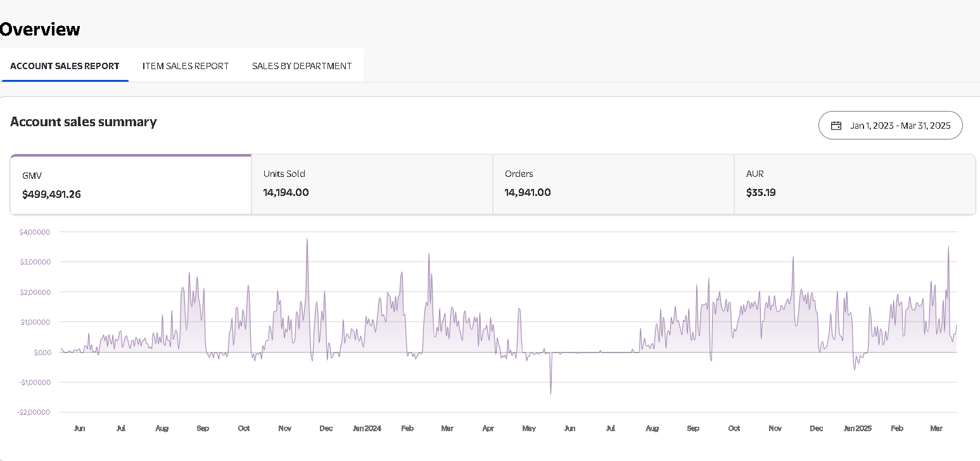Click the Jan 2025 x-axis label
This screenshot has height=461, width=980.
(857, 429)
